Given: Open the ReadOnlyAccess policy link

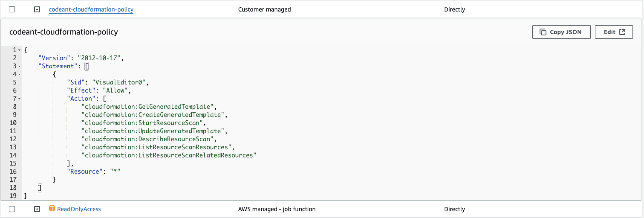Looking at the screenshot, I should [79, 209].
